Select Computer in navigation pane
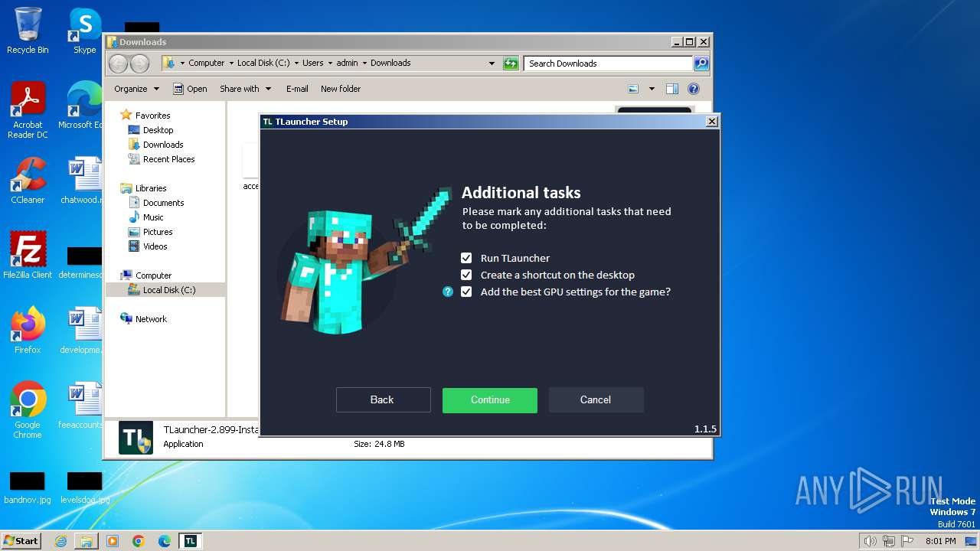980x551 pixels. tap(153, 275)
